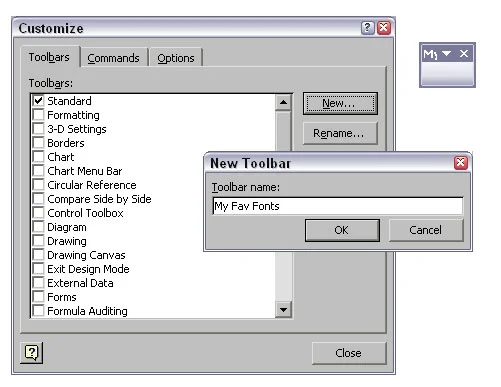This screenshot has height=387, width=501.
Task: Select the 'Drawing Canvas' list entry text
Action: (86, 255)
